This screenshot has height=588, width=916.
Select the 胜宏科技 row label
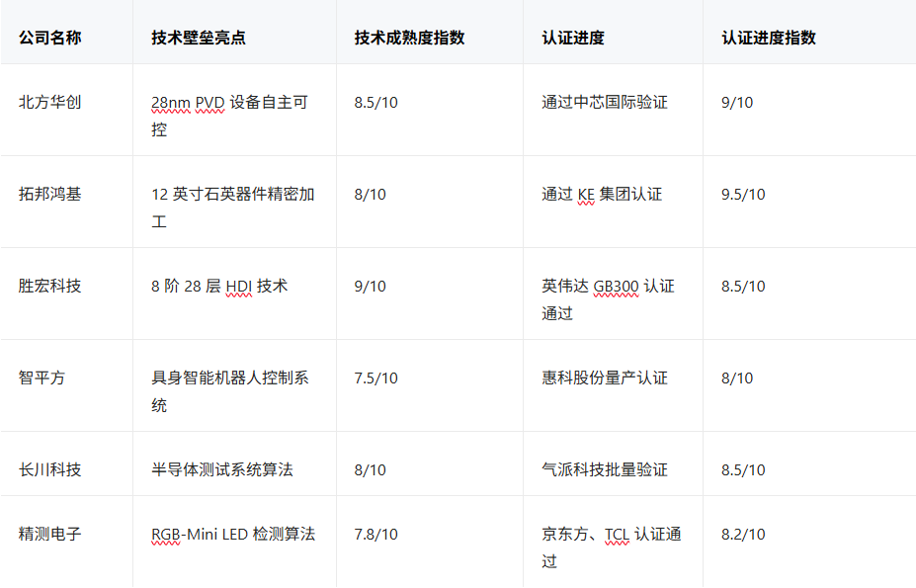point(49,286)
